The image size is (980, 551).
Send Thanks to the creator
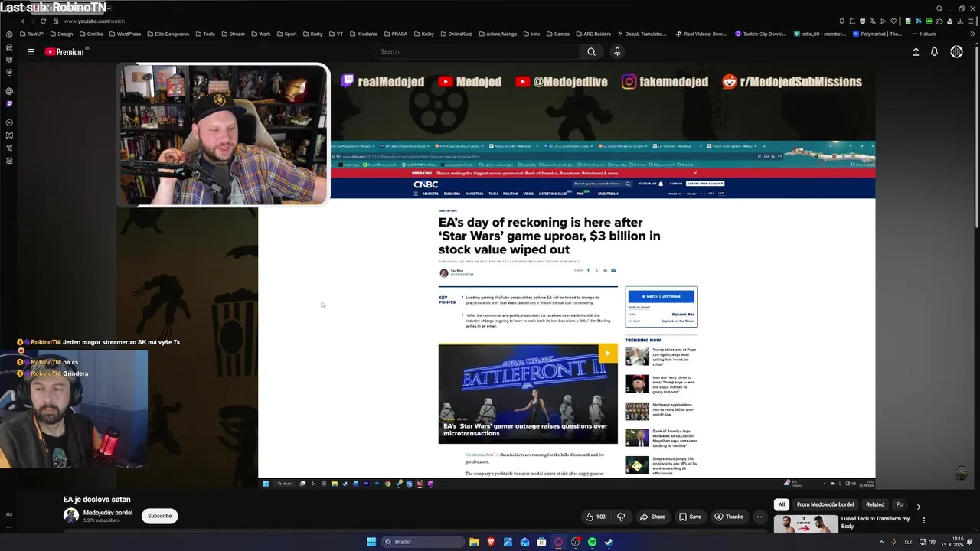729,517
